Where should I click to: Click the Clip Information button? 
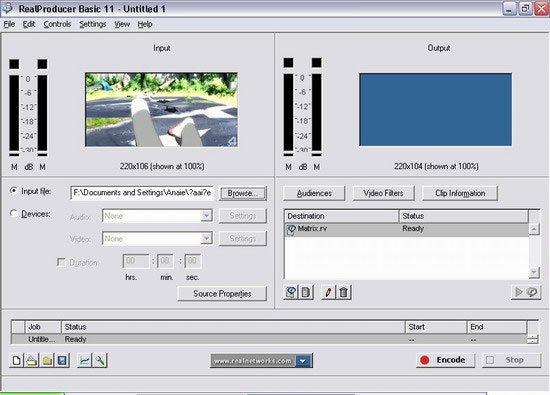460,193
